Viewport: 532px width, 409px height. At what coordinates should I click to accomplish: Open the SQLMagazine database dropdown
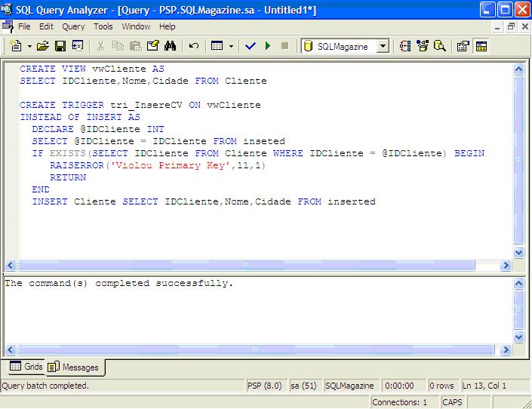pos(383,46)
